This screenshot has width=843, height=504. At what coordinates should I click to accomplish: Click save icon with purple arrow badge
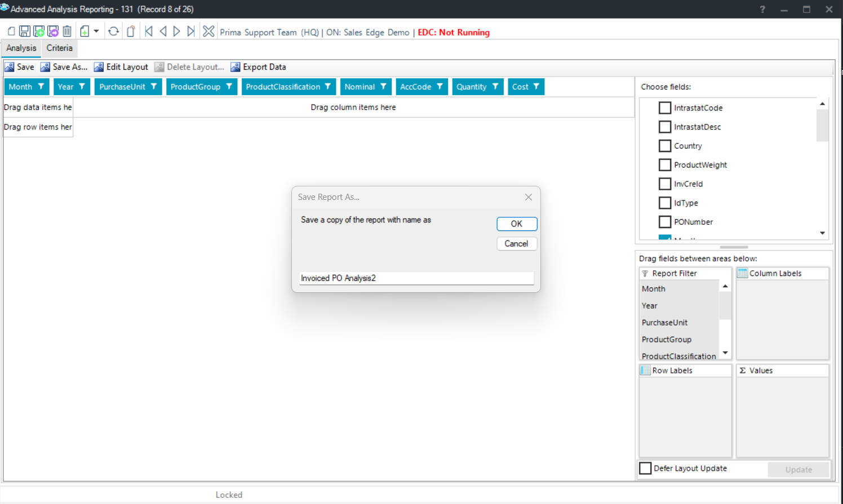tap(53, 32)
